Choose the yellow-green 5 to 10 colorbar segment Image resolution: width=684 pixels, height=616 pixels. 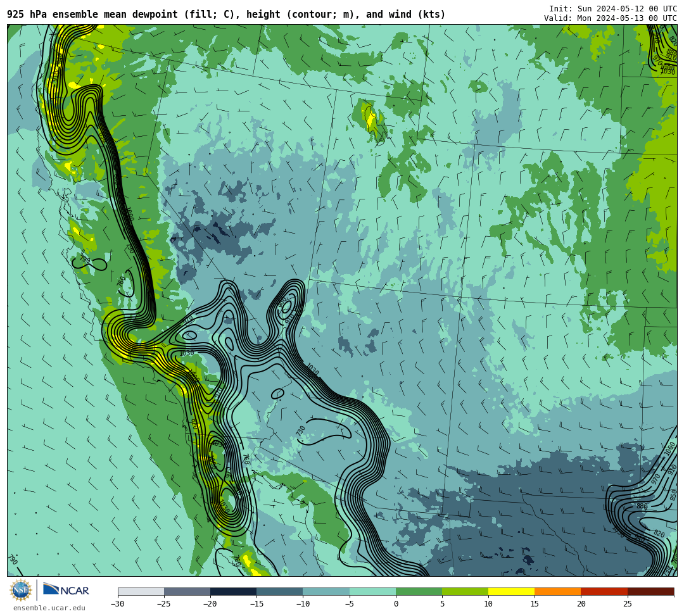[465, 591]
